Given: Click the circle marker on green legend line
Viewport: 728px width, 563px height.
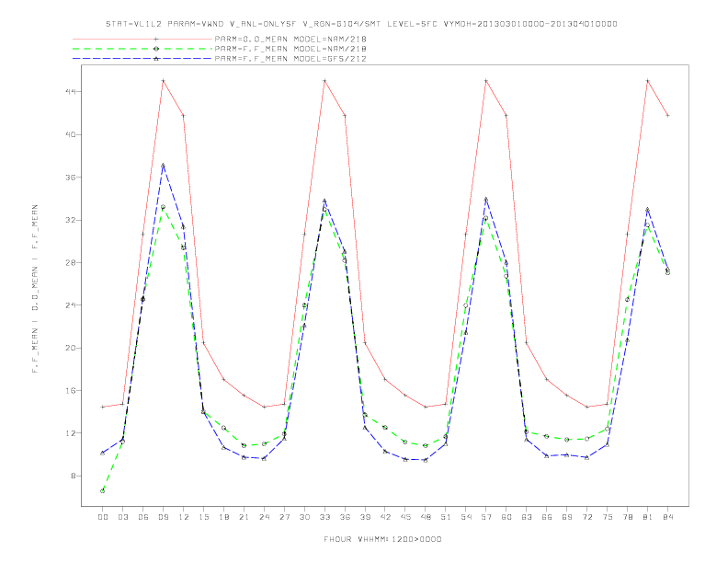Looking at the screenshot, I should [x=156, y=49].
